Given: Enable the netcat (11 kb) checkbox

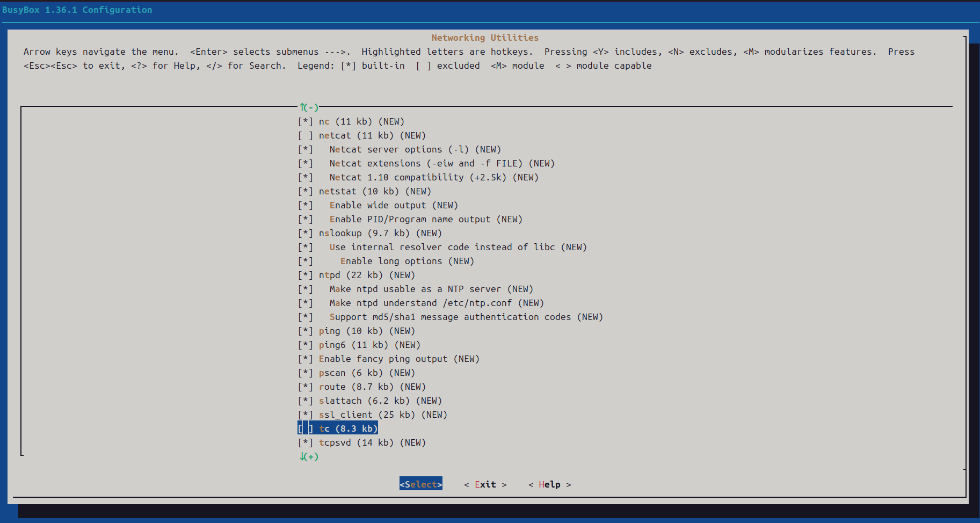Looking at the screenshot, I should click(x=305, y=136).
